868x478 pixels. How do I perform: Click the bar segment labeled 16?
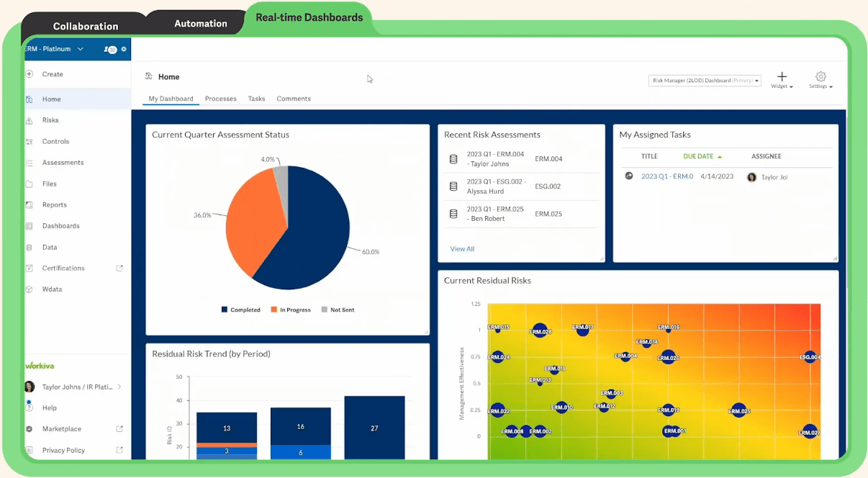coord(300,426)
